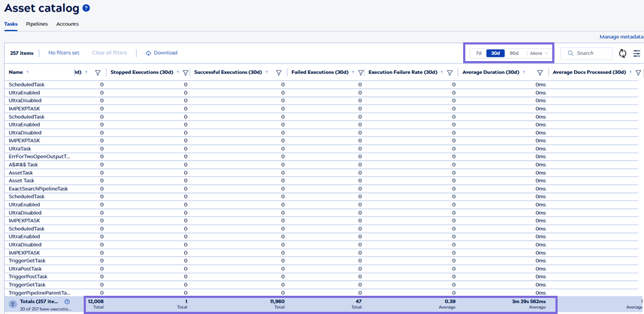Click the sigma icon in the Totals row
Image resolution: width=644 pixels, height=314 pixels.
tap(12, 304)
